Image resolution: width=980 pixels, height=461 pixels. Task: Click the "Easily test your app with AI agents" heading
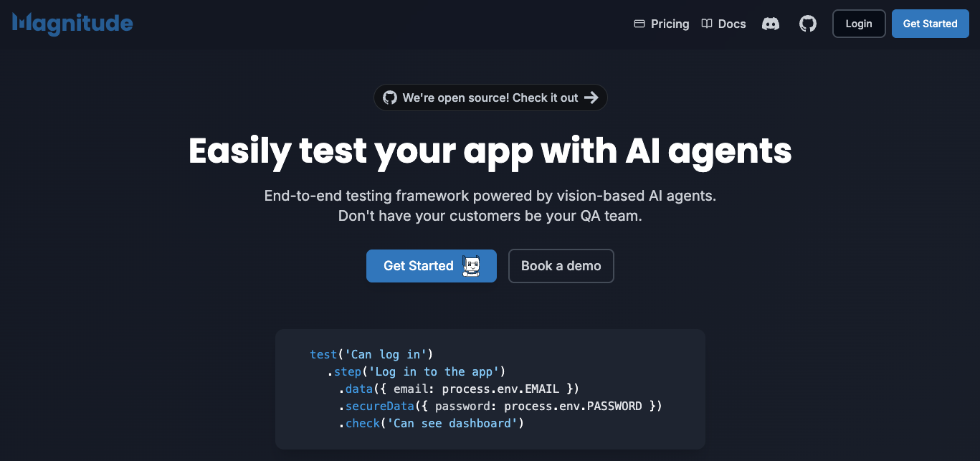pos(490,151)
